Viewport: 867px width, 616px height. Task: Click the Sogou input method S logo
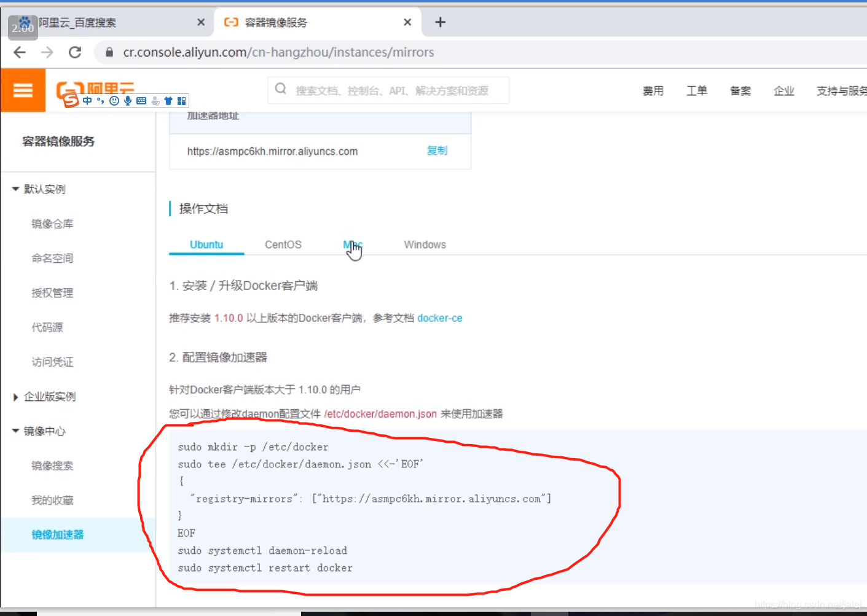(71, 100)
